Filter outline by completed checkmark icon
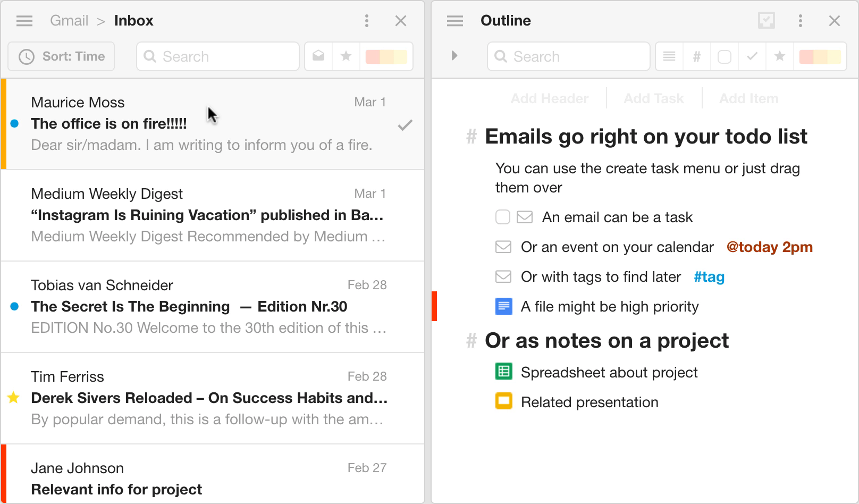The width and height of the screenshot is (859, 504). click(752, 56)
